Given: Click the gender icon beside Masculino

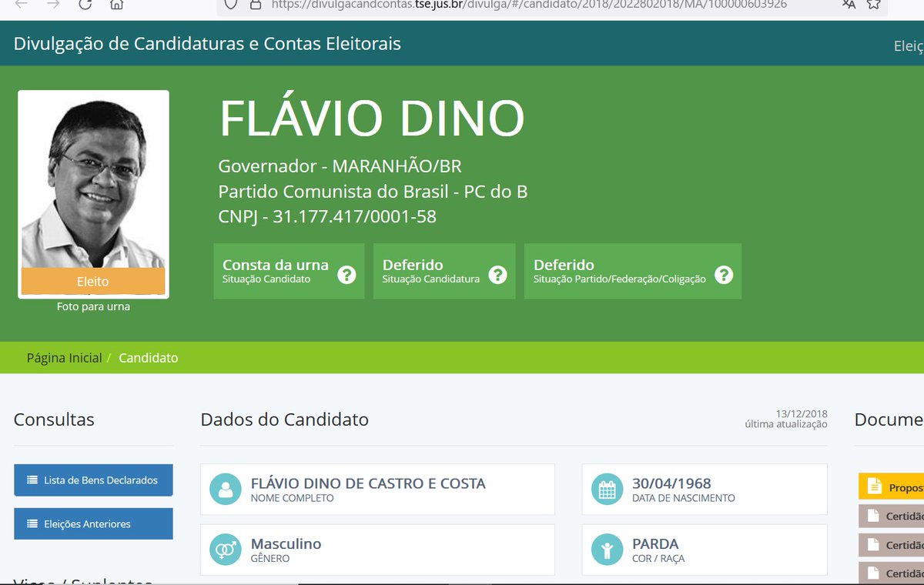Looking at the screenshot, I should [225, 550].
